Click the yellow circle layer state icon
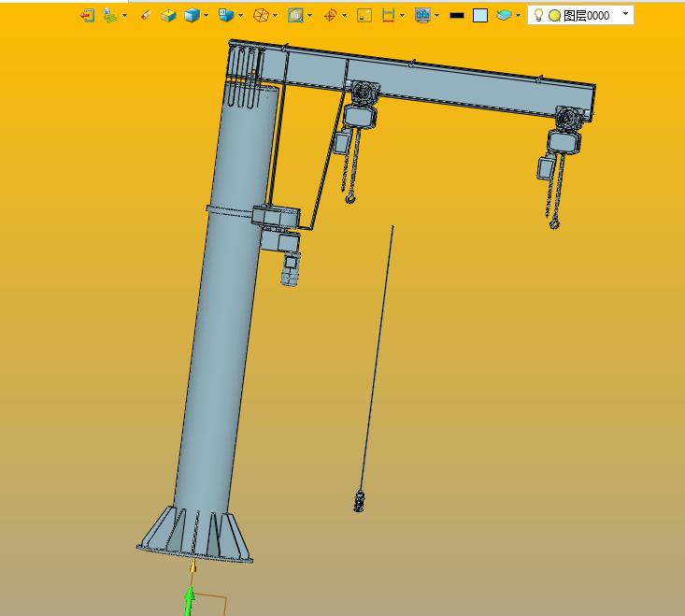This screenshot has height=616, width=685. coord(554,16)
